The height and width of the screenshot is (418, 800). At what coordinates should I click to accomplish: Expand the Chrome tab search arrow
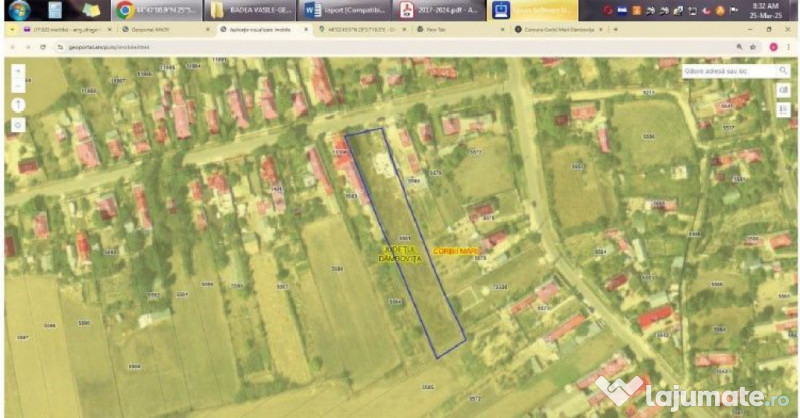pyautogui.click(x=10, y=30)
